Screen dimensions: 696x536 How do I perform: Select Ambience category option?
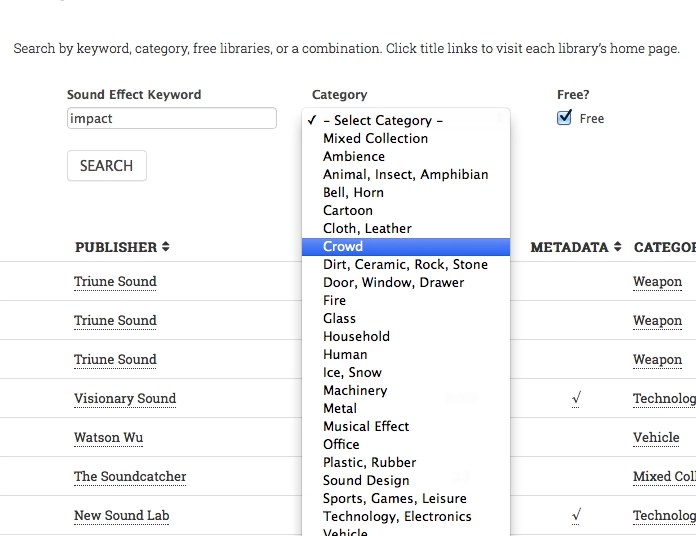(x=406, y=156)
